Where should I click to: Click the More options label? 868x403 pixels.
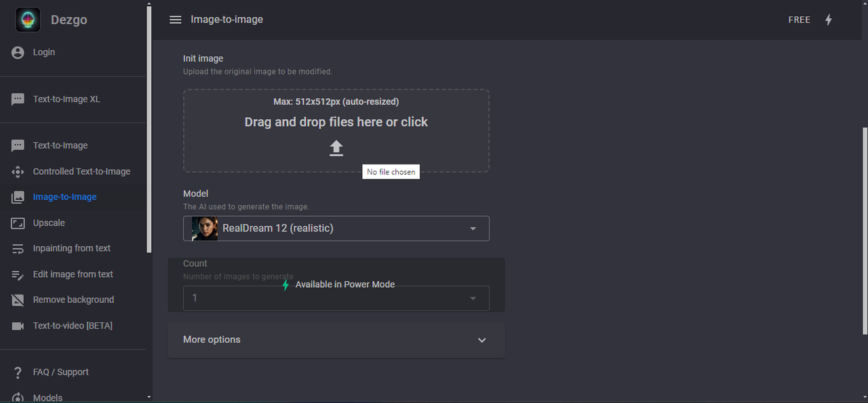coord(212,339)
